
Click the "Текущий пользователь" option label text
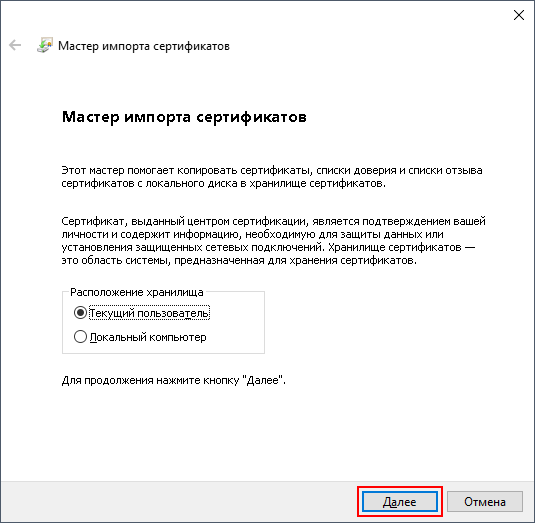click(x=149, y=313)
